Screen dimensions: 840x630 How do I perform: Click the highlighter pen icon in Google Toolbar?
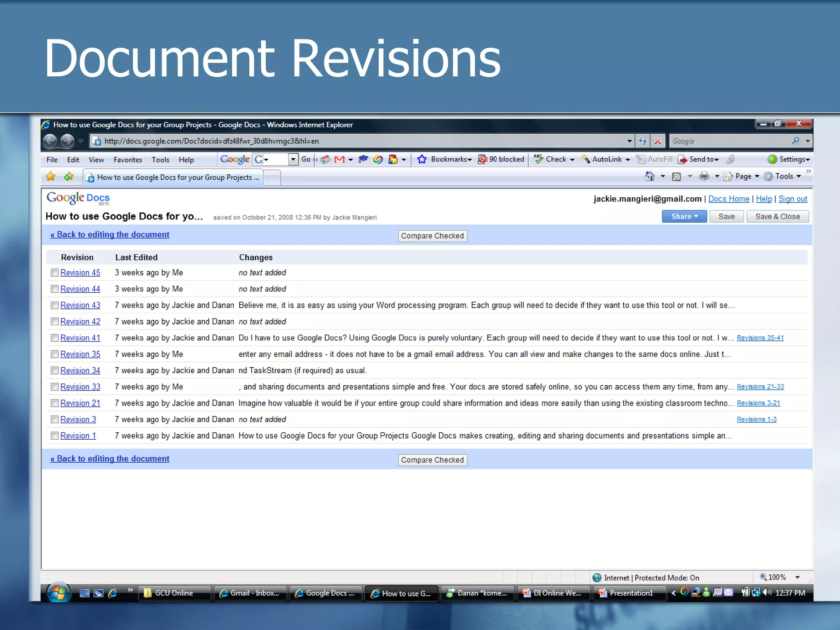coord(730,159)
